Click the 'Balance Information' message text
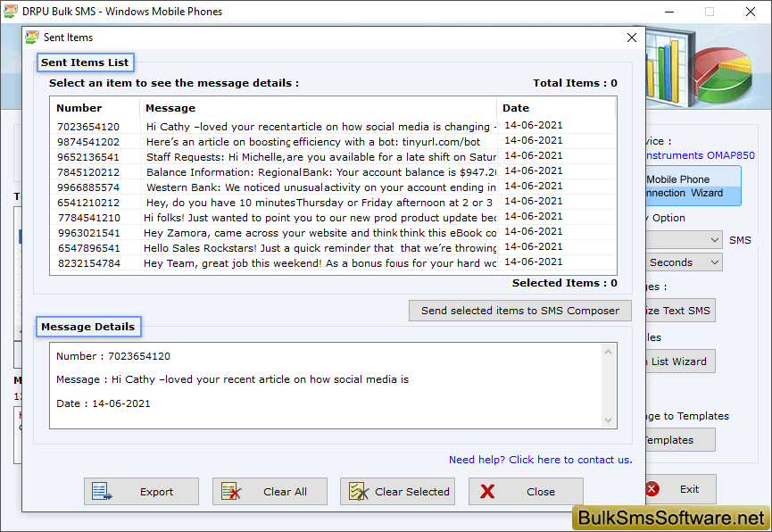The image size is (772, 532). (x=320, y=172)
